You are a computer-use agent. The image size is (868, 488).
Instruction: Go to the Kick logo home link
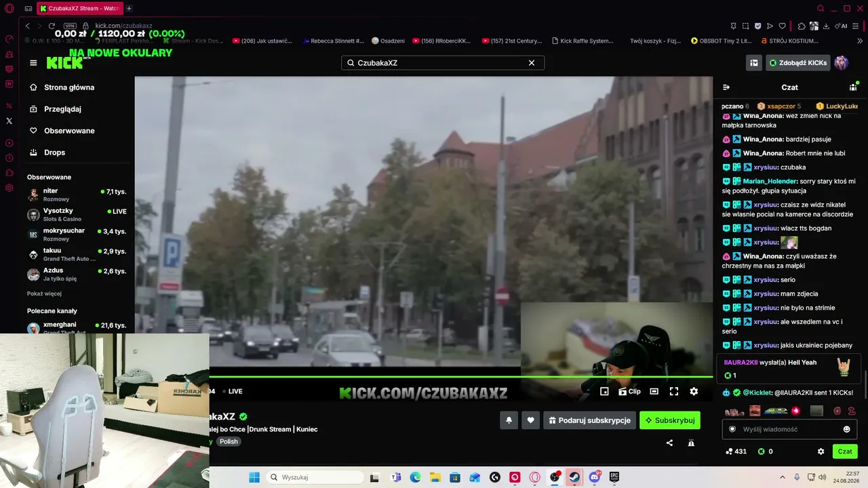pyautogui.click(x=64, y=63)
